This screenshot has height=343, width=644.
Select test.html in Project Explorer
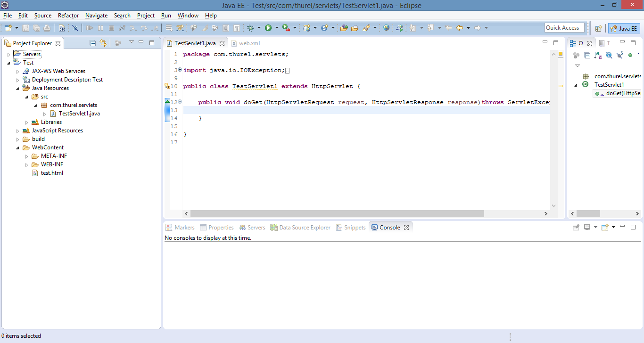pyautogui.click(x=47, y=173)
